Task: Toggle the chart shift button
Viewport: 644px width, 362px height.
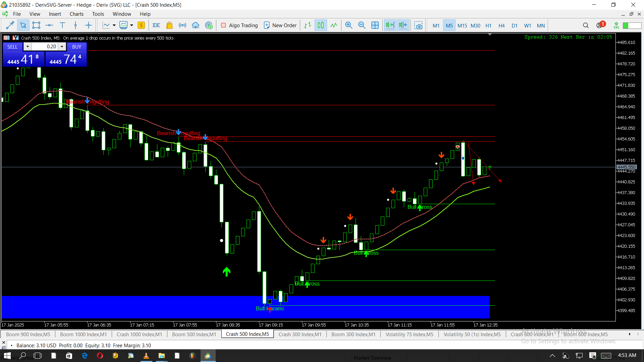Action: [403, 25]
